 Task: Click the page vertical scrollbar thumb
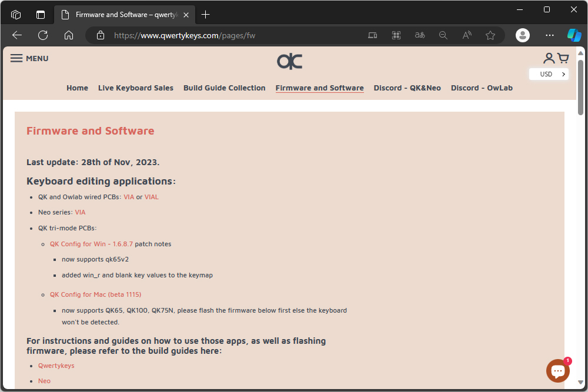click(x=580, y=88)
